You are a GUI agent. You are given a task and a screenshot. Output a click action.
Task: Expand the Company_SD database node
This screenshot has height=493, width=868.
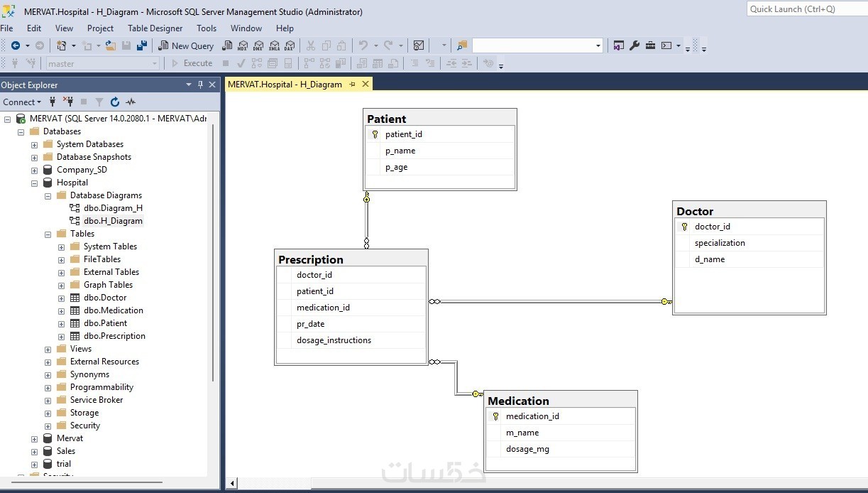[34, 170]
